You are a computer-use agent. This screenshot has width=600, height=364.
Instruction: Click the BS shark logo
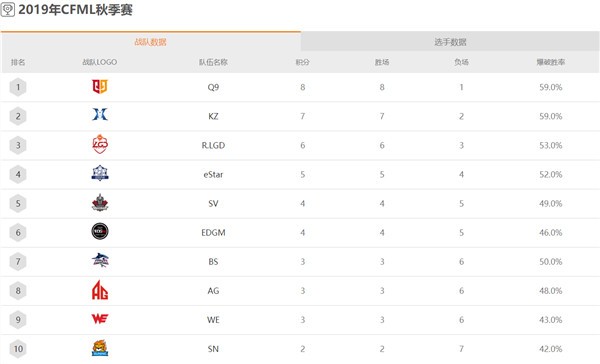pyautogui.click(x=100, y=260)
